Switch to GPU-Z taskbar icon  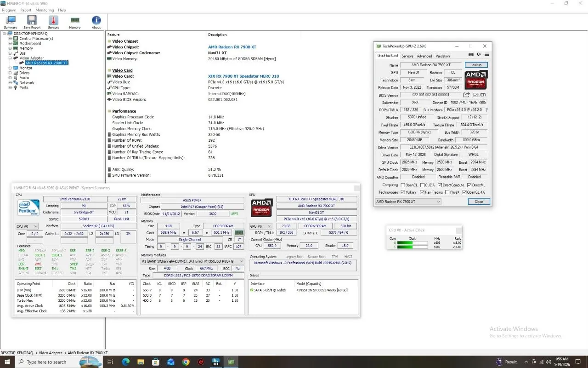coord(231,362)
